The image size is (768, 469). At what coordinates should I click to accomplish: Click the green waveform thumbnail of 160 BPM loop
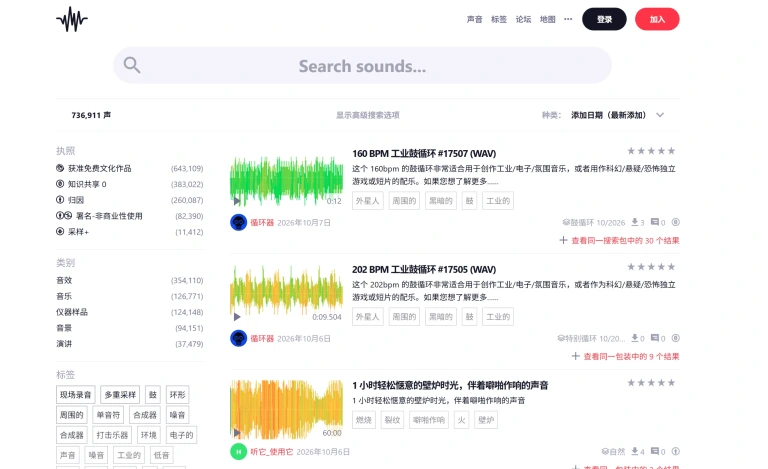(287, 180)
